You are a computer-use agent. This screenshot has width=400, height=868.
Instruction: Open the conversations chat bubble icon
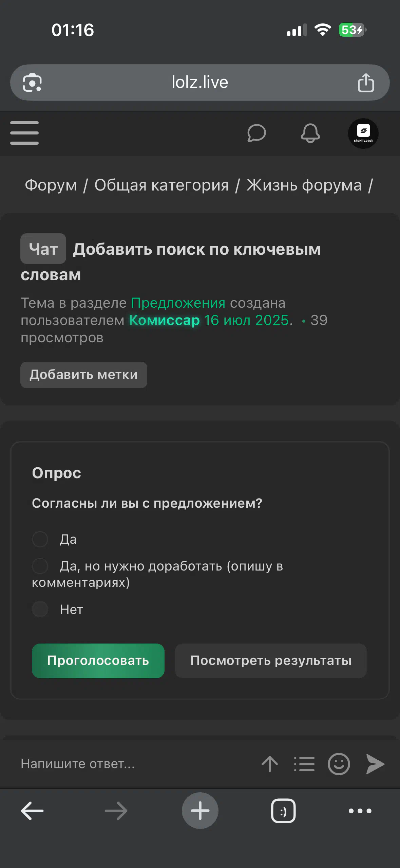pyautogui.click(x=256, y=133)
